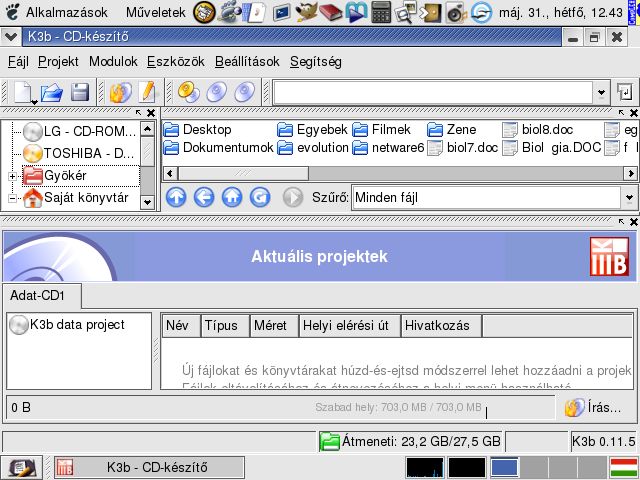The width and height of the screenshot is (640, 480).
Task: Collapse the Saját könyvtár tree node
Action: (x=13, y=198)
